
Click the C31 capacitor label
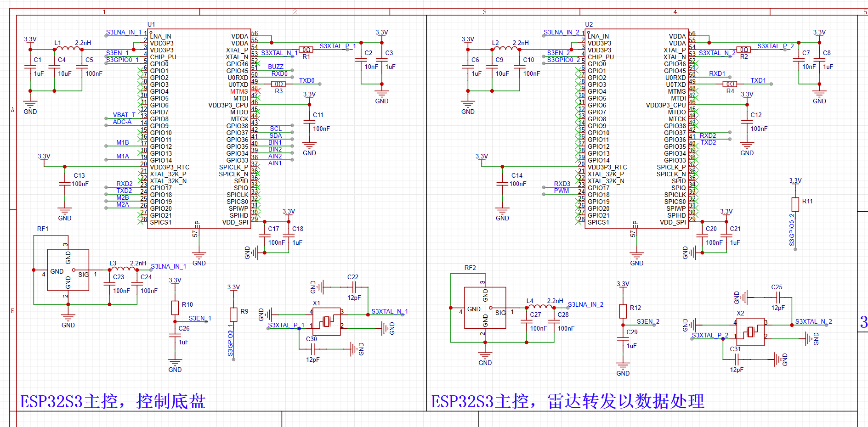click(735, 349)
